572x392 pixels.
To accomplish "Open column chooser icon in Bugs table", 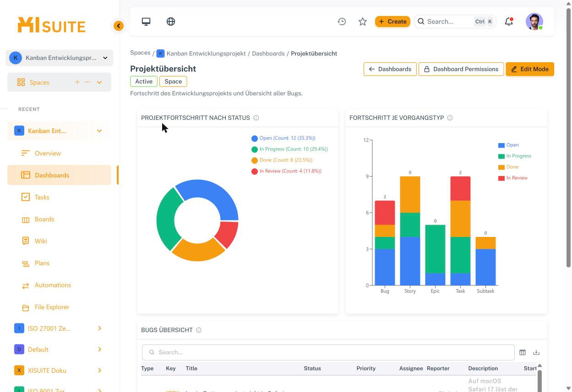I will coord(523,352).
